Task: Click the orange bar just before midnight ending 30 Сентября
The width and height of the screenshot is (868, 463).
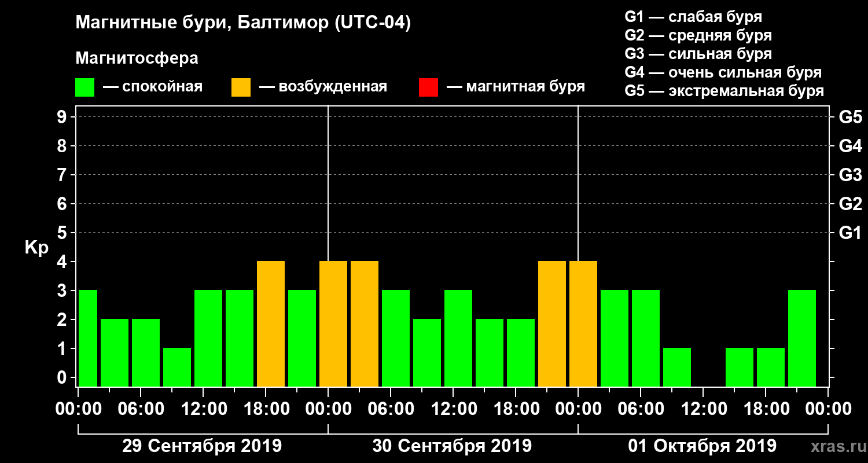Action: click(x=552, y=324)
